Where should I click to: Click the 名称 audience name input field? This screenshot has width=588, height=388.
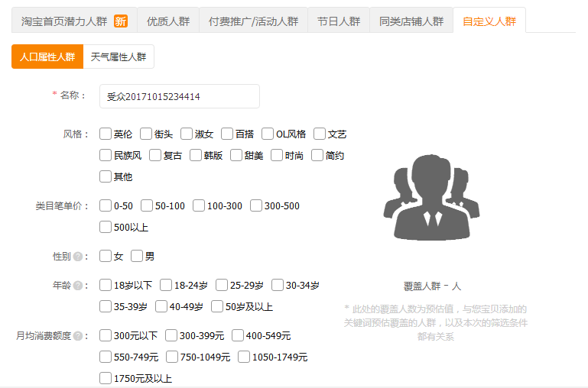180,97
